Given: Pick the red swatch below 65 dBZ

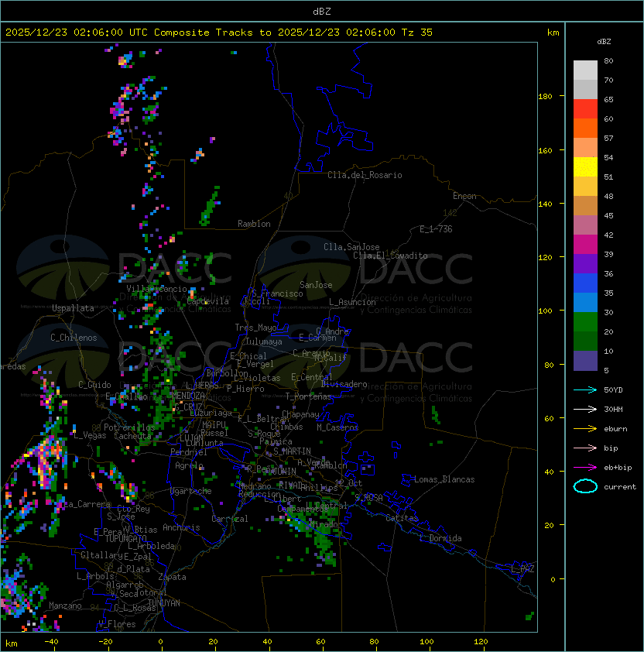Looking at the screenshot, I should pyautogui.click(x=585, y=109).
